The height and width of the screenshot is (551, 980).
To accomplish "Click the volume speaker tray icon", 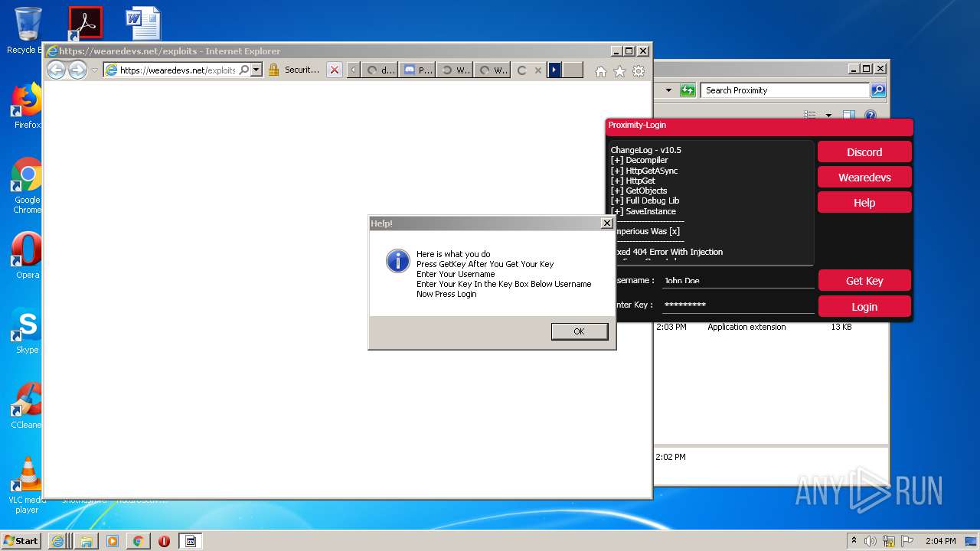I will pyautogui.click(x=871, y=541).
